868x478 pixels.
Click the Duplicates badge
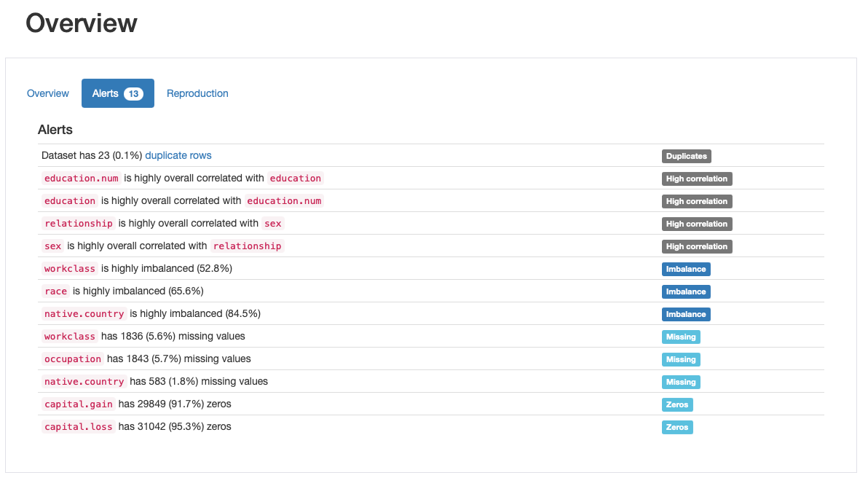pos(686,156)
